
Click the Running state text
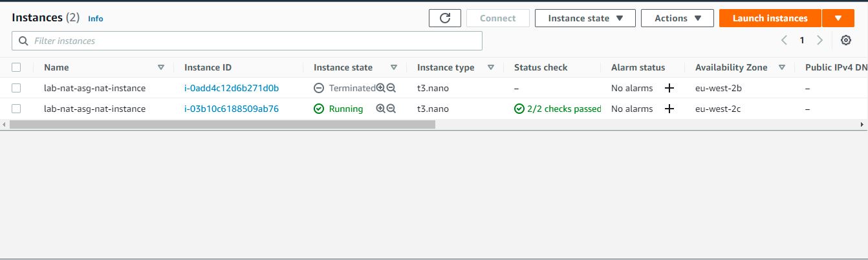tap(346, 109)
